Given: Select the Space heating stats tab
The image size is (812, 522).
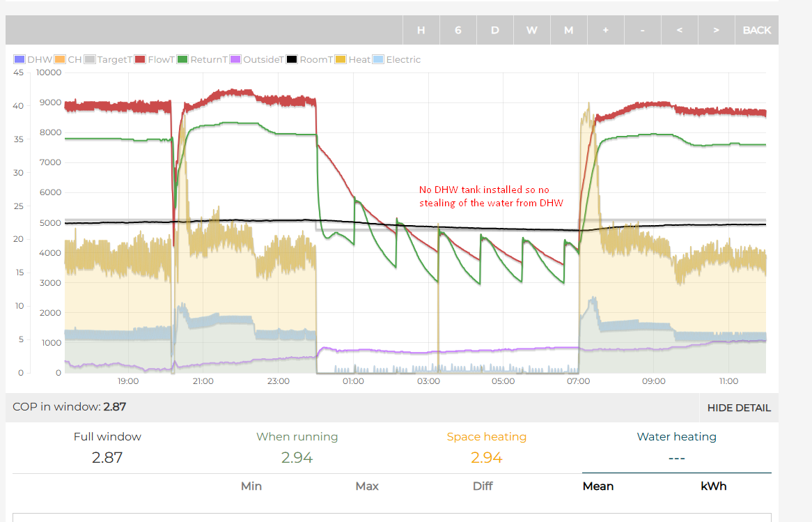Looking at the screenshot, I should (x=486, y=437).
